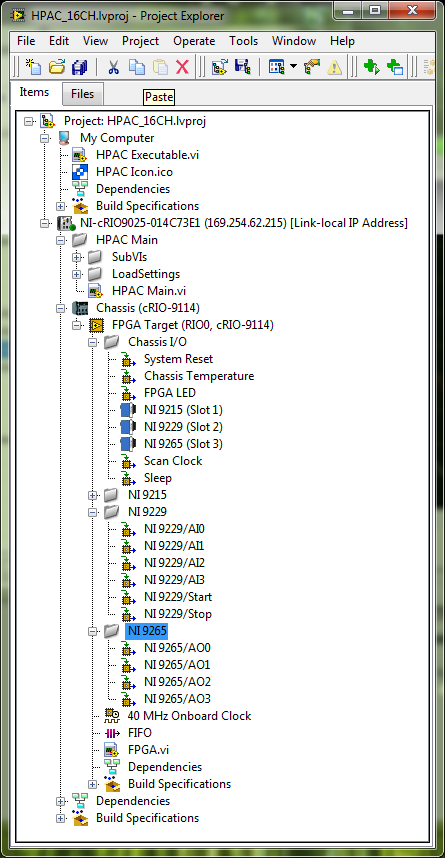Select the FIFO item
Viewport: 445px width, 858px height.
click(x=140, y=733)
